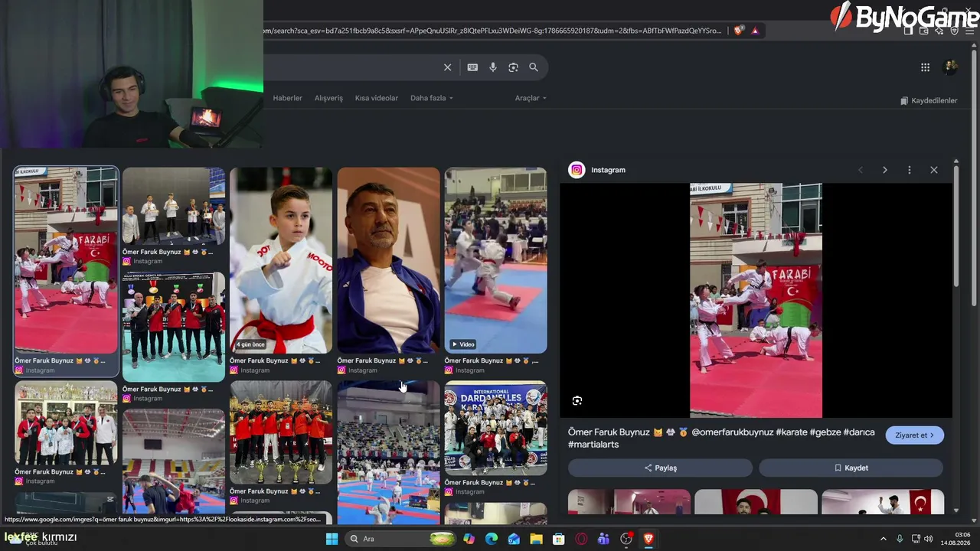Open Outlook from the taskbar

point(514,539)
